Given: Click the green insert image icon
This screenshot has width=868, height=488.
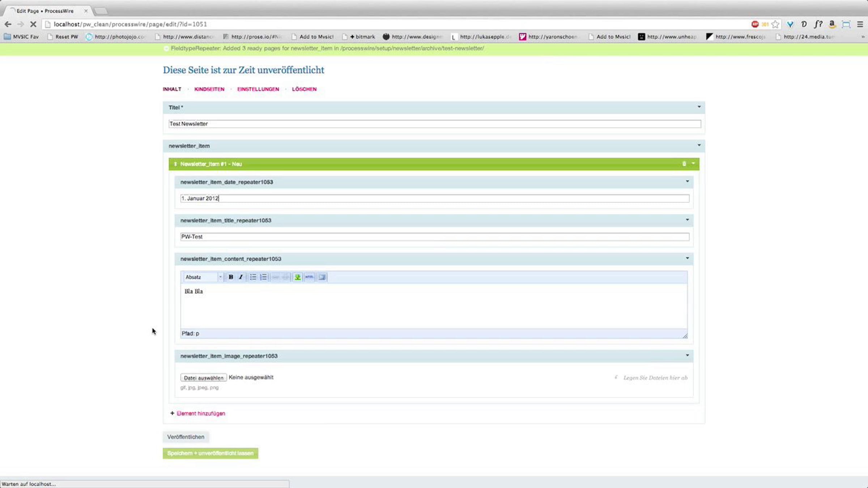Looking at the screenshot, I should pos(297,277).
